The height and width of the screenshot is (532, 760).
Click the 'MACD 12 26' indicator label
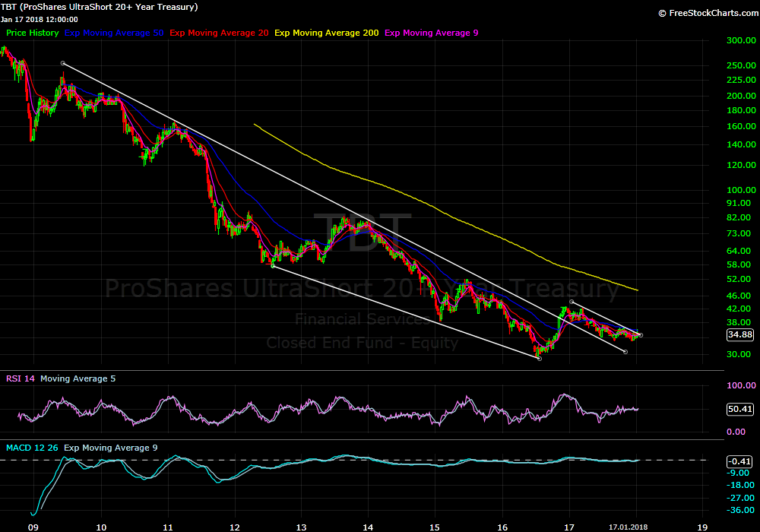[32, 448]
